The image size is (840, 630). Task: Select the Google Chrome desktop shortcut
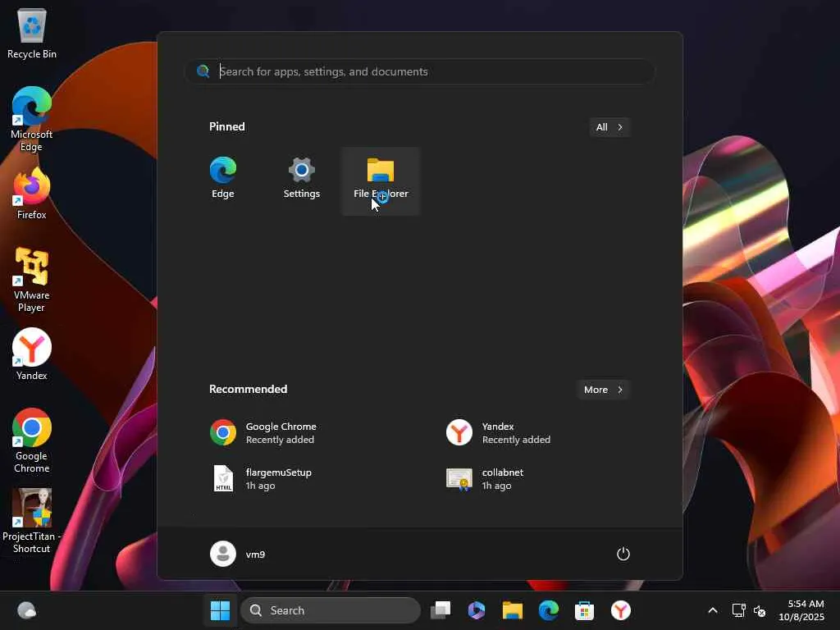tap(32, 441)
